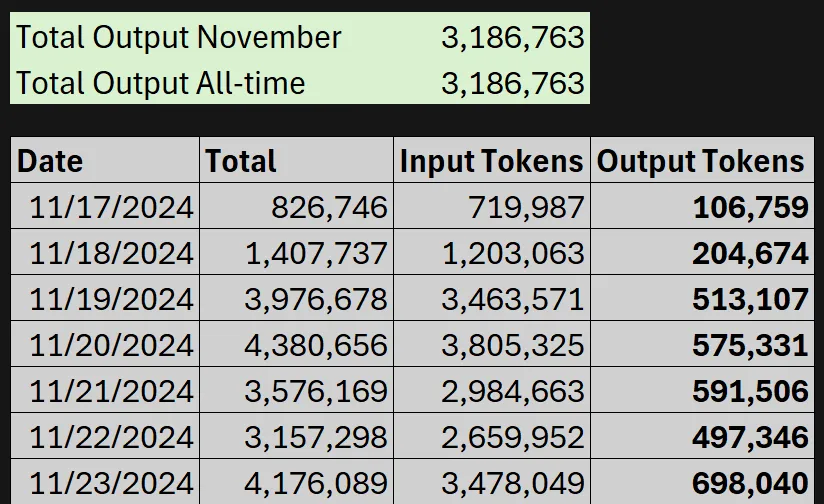Select the Date column header cell

[105, 160]
